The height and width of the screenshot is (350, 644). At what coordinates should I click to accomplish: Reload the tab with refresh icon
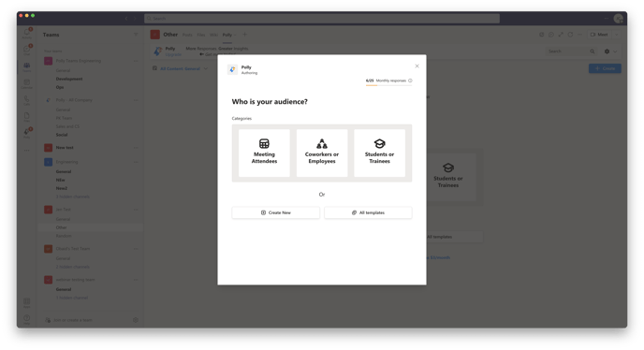tap(570, 35)
